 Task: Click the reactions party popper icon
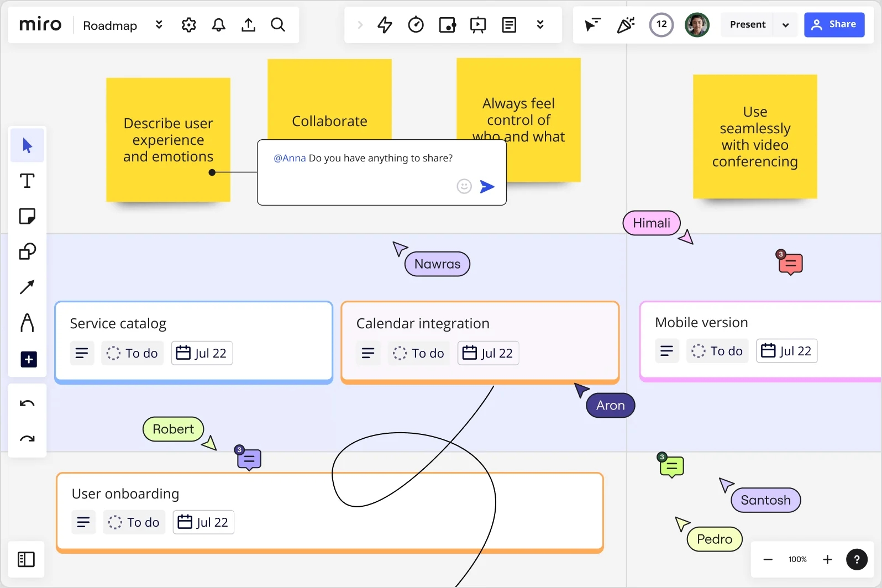626,25
